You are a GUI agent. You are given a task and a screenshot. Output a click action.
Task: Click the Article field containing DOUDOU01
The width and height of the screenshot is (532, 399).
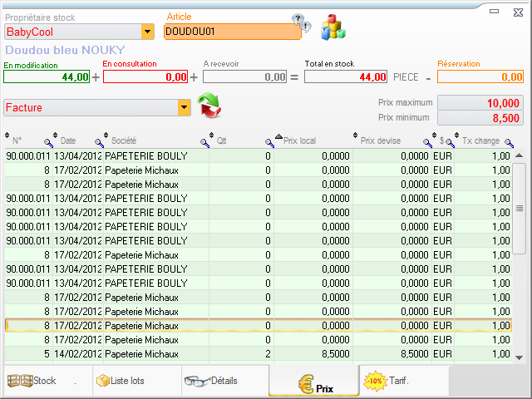pos(232,32)
